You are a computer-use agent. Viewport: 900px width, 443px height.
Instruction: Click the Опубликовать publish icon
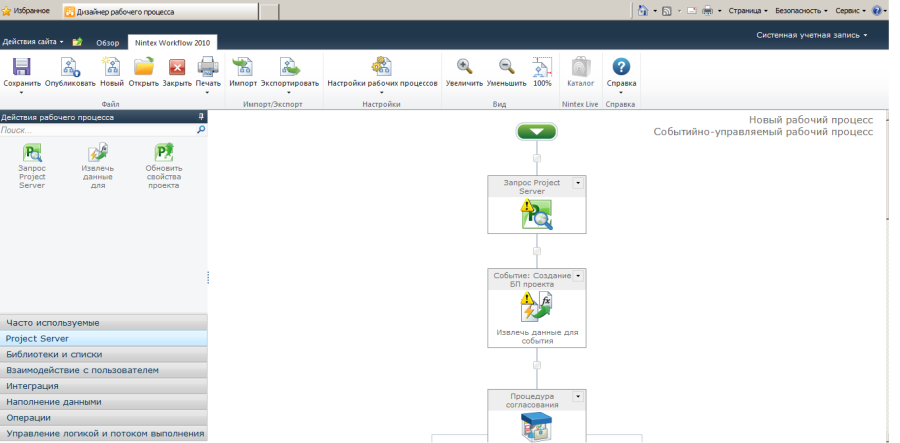click(70, 67)
